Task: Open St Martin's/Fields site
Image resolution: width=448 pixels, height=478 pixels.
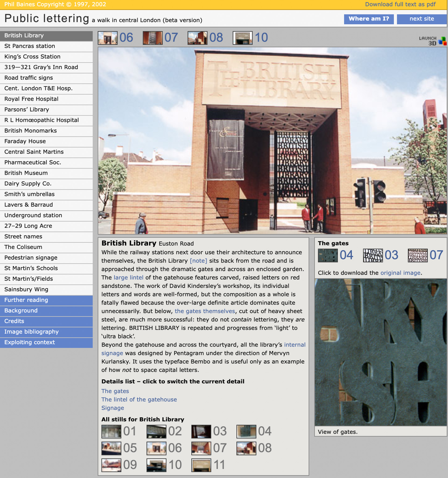Action: click(x=46, y=279)
